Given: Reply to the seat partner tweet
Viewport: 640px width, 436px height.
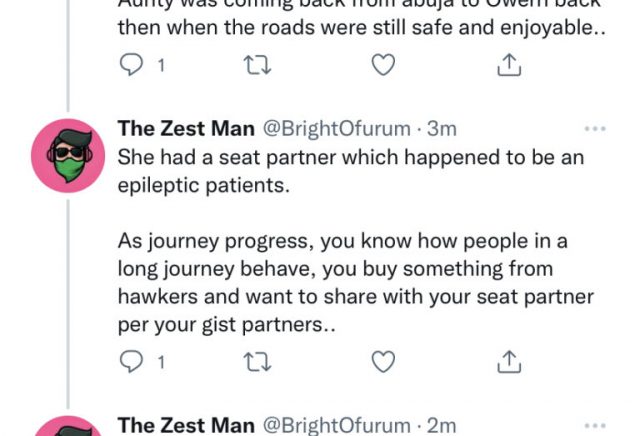Looking at the screenshot, I should coord(132,360).
